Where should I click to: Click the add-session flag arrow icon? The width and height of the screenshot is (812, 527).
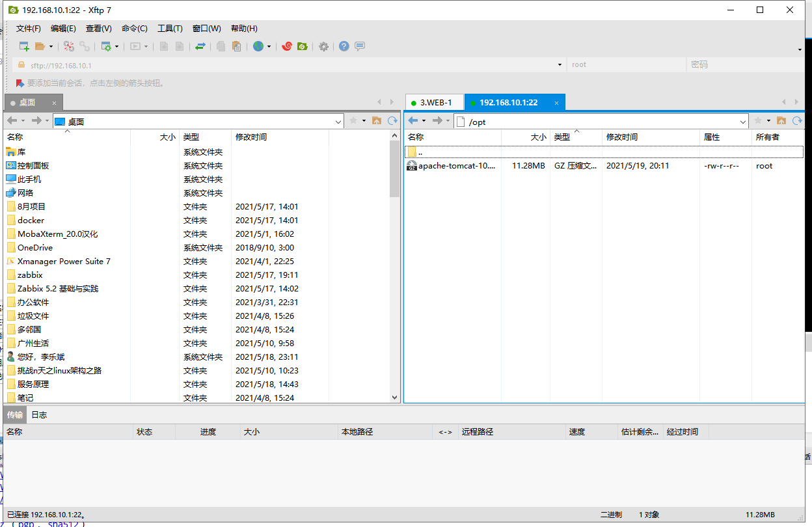tap(20, 83)
